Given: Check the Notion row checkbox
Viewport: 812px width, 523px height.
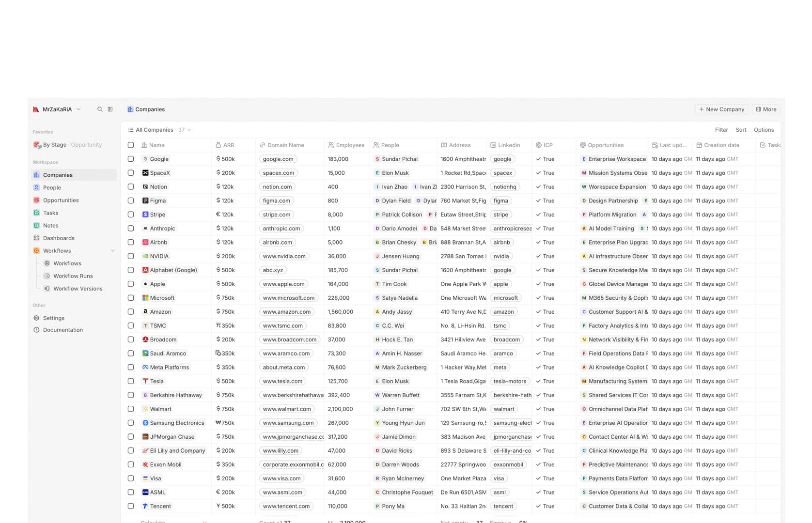Looking at the screenshot, I should tap(131, 186).
